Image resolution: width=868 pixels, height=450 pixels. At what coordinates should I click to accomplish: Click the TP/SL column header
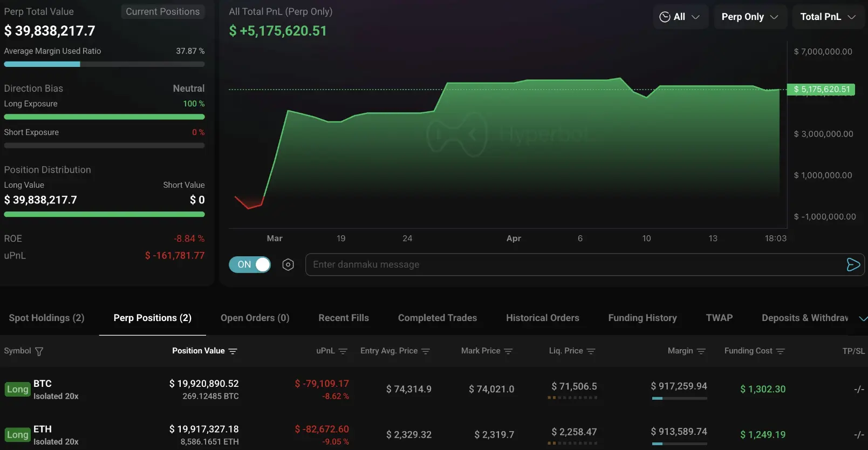(x=853, y=351)
